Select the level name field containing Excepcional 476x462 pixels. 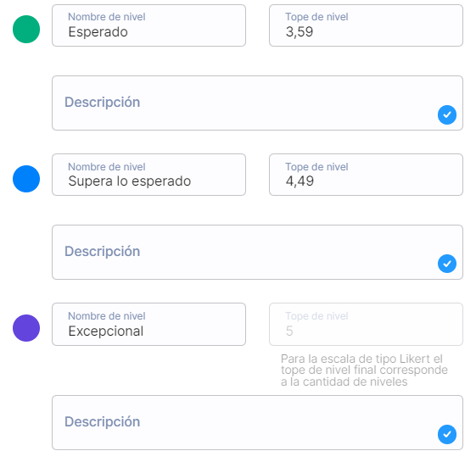[x=148, y=324]
